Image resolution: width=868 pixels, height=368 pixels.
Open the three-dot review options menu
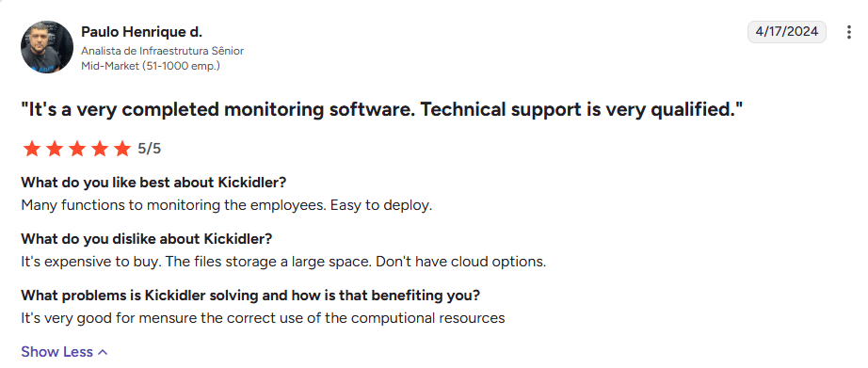(x=848, y=32)
